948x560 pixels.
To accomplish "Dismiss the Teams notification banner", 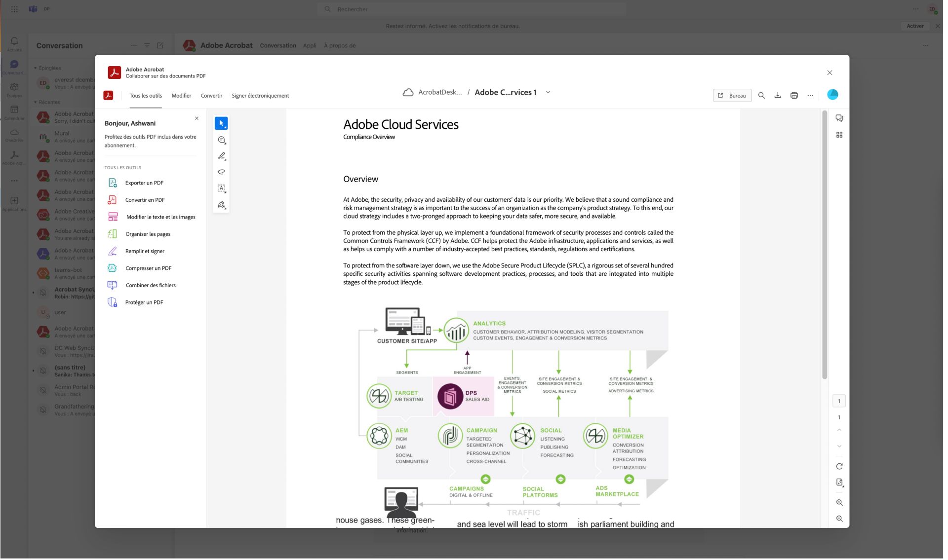I will (x=938, y=26).
